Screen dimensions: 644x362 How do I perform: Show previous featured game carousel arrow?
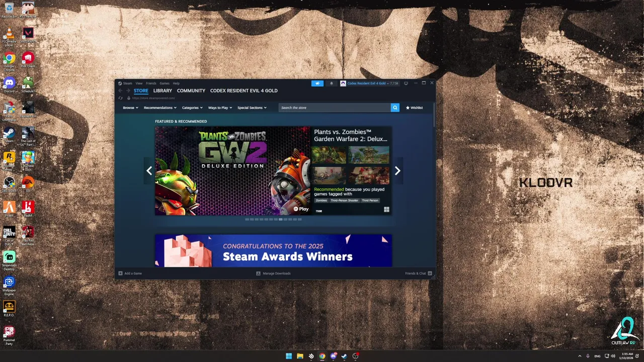(149, 171)
